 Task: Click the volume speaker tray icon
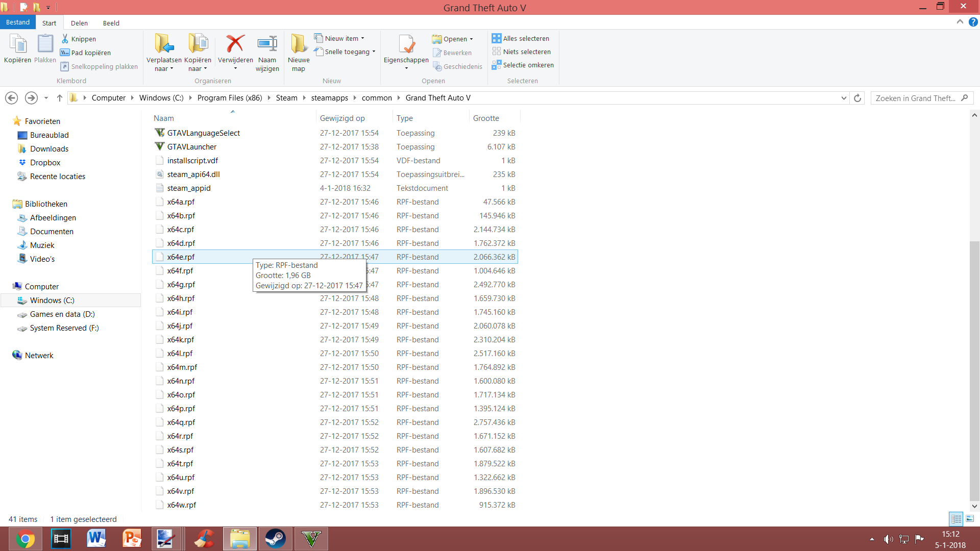point(889,539)
